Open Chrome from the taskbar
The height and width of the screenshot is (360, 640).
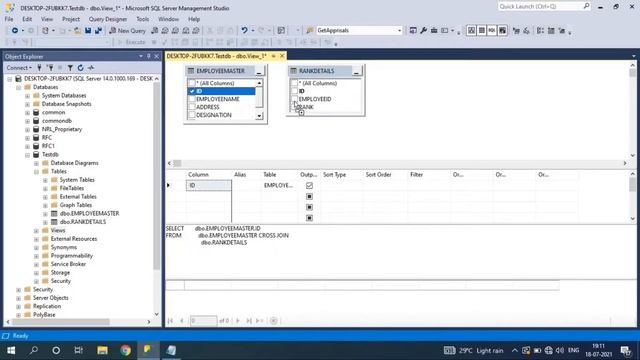tap(125, 350)
